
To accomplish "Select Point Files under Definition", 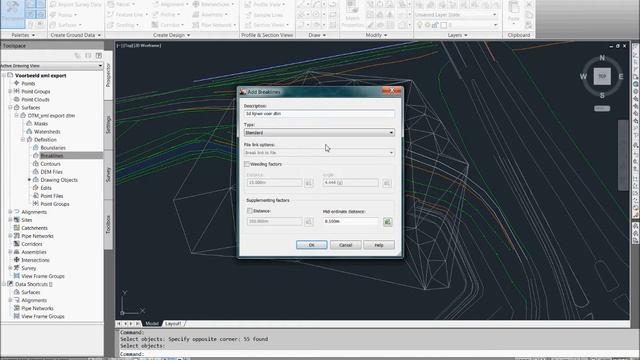I will pyautogui.click(x=51, y=196).
